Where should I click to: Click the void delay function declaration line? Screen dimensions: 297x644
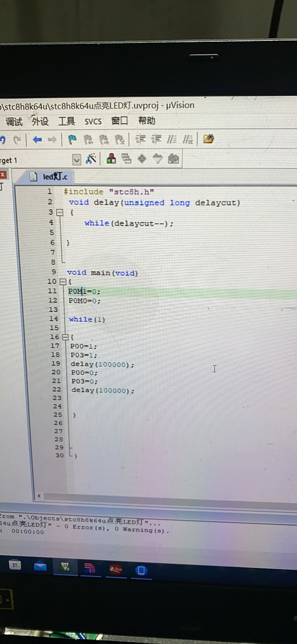click(x=154, y=203)
